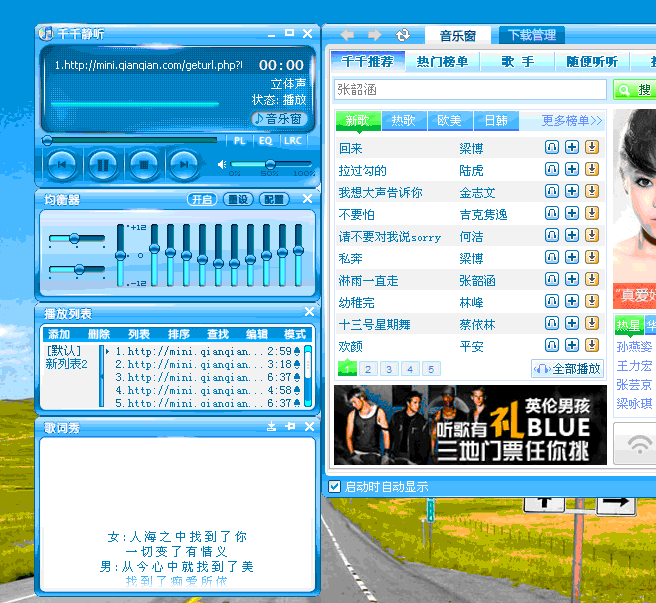Click the playback progress bar
The image size is (656, 603).
[x=130, y=140]
